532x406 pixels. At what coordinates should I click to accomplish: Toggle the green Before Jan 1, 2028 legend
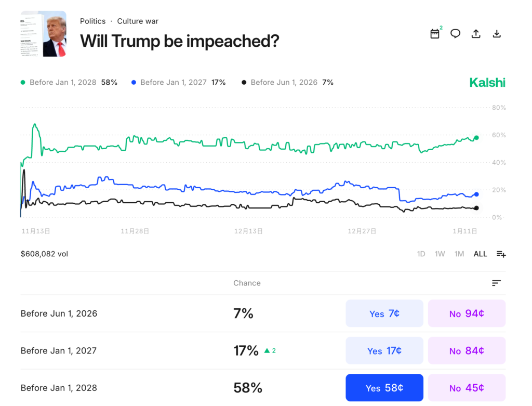tap(69, 82)
